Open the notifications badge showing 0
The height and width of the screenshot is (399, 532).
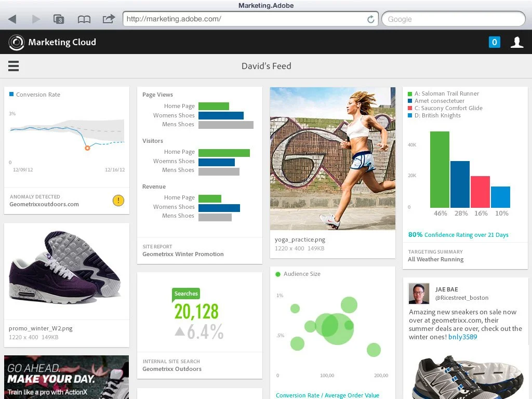(495, 42)
